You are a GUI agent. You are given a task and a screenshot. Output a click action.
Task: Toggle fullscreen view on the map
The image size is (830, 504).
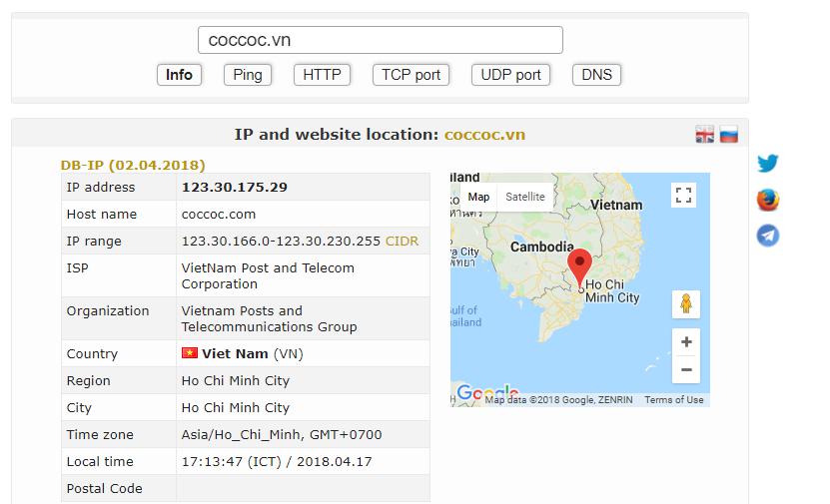(x=684, y=196)
